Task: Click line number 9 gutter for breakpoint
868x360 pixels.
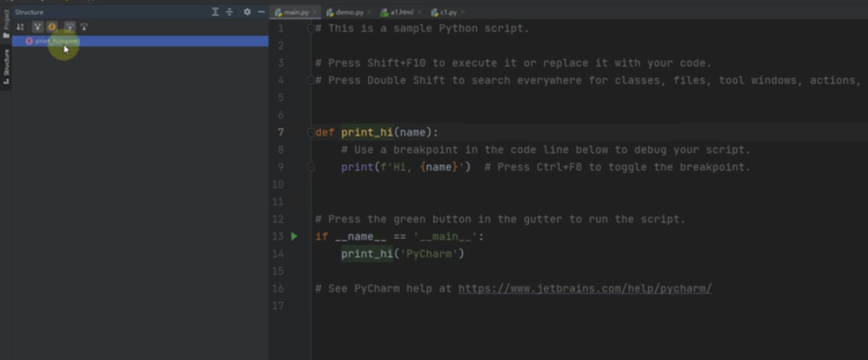Action: [x=281, y=167]
